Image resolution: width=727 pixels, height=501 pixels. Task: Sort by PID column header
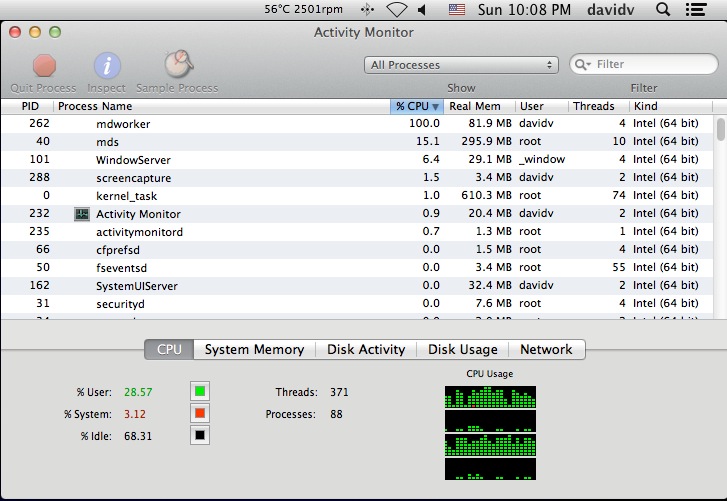pos(28,106)
